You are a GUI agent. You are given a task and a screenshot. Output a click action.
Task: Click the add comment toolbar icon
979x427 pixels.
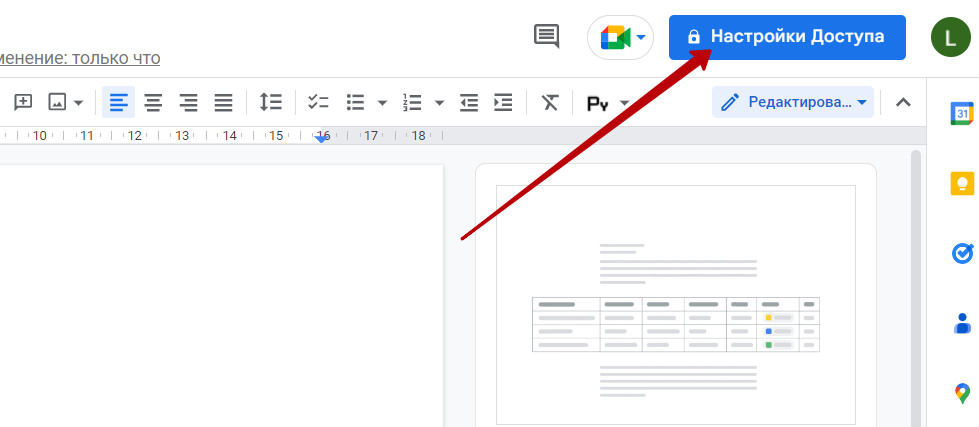(x=23, y=102)
